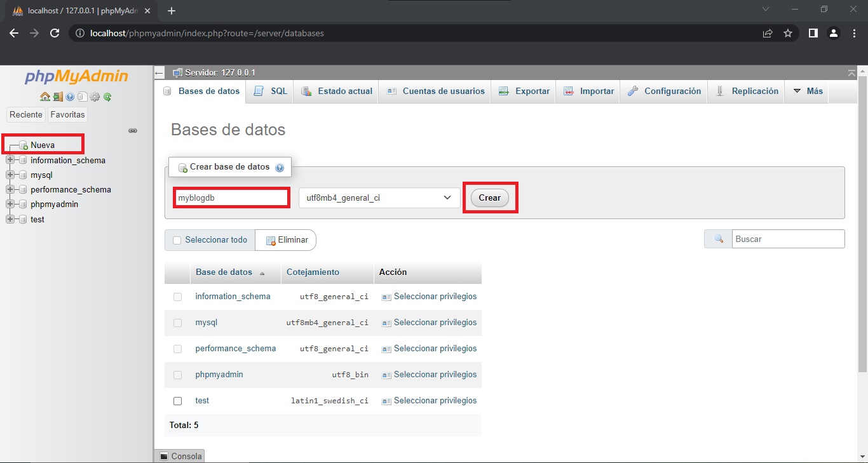Open the utf8mb4_general_ci collation dropdown

[x=379, y=198]
